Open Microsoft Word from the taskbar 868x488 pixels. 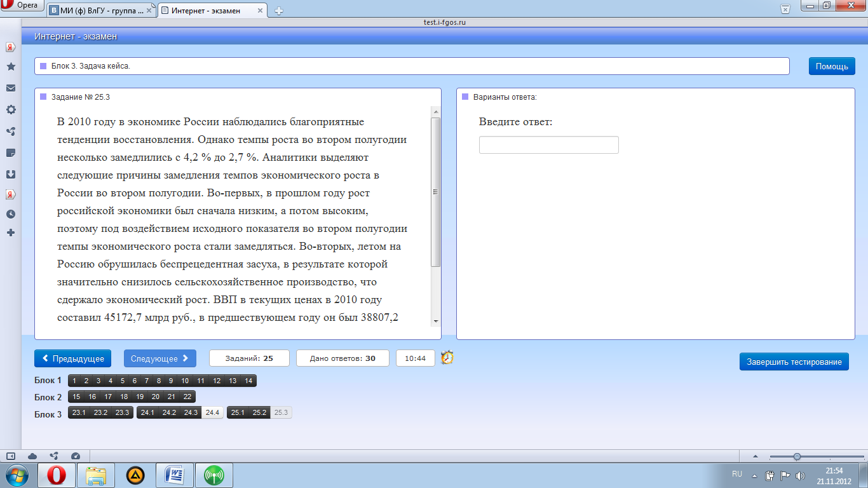(175, 475)
